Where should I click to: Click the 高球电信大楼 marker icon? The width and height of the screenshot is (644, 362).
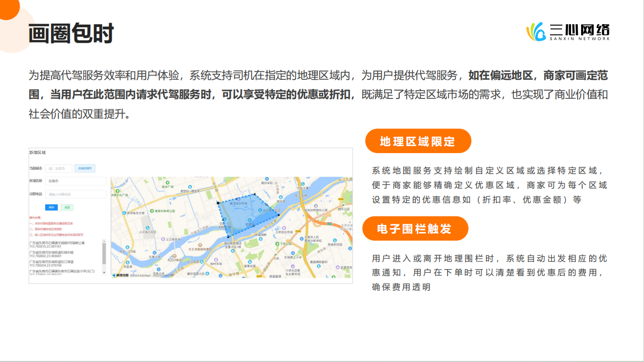pyautogui.click(x=124, y=212)
